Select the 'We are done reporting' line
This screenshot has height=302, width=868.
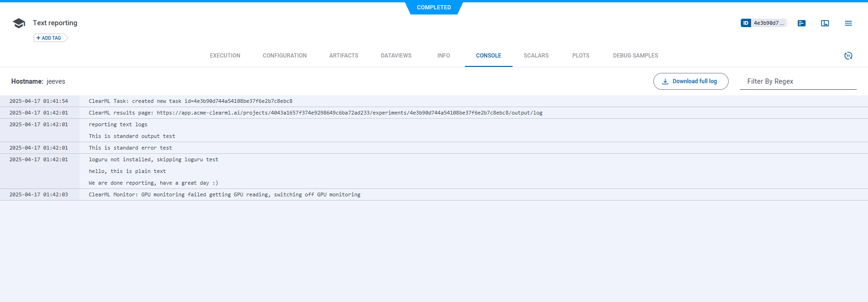point(153,183)
